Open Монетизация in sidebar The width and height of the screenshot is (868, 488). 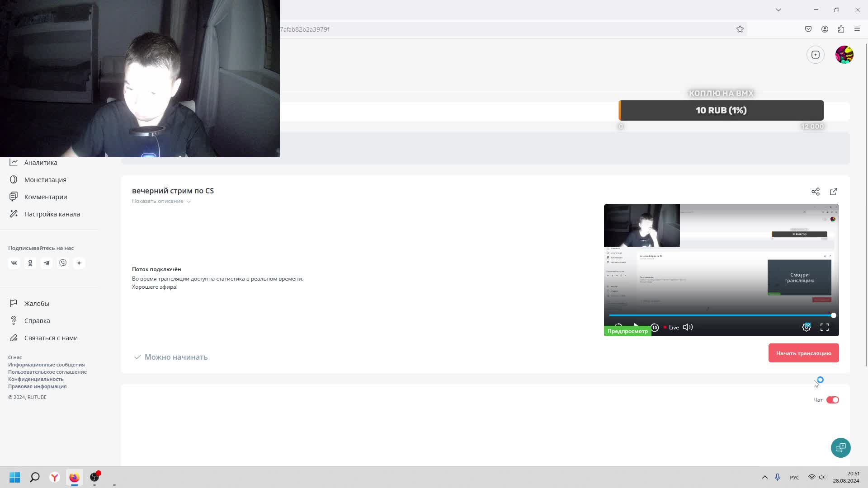[x=45, y=180]
